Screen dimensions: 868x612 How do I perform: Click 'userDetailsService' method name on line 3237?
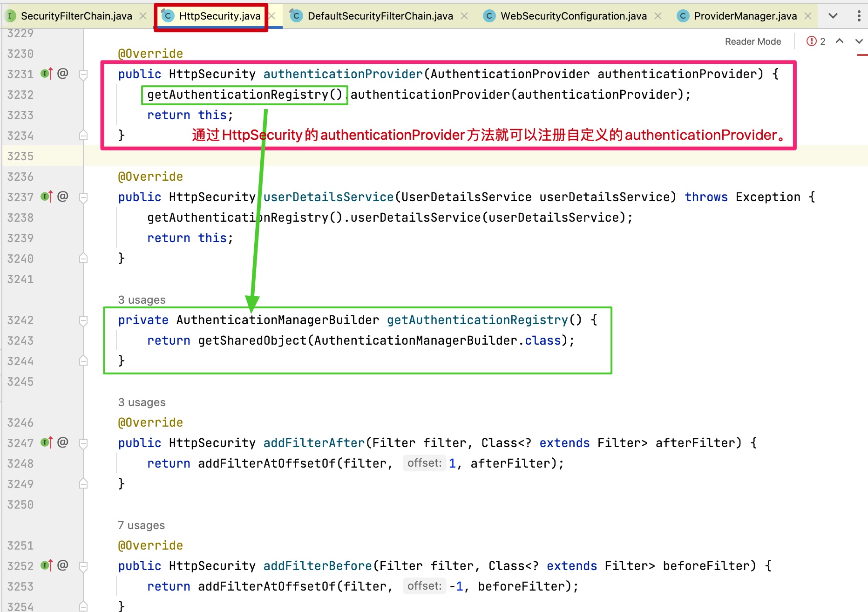[x=328, y=197]
